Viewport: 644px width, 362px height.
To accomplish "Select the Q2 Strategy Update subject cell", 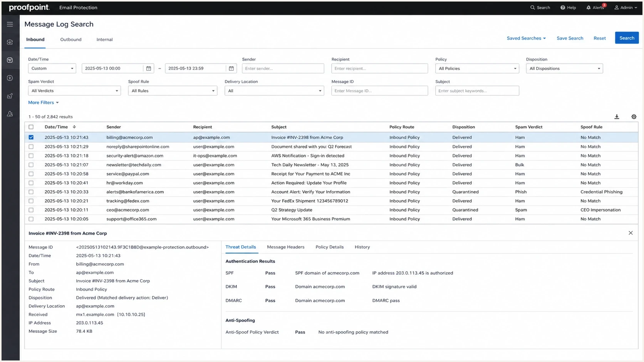I will point(292,210).
